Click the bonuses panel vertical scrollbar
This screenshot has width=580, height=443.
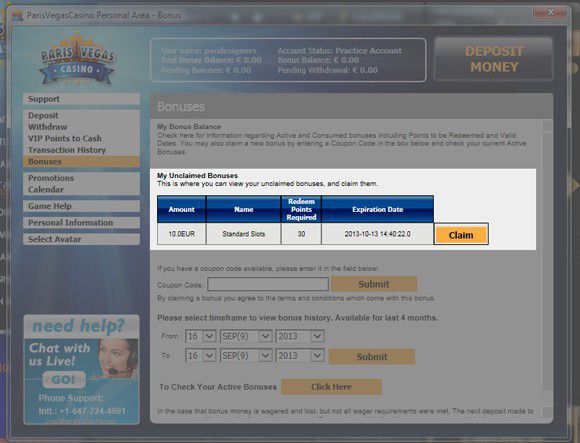click(x=547, y=269)
